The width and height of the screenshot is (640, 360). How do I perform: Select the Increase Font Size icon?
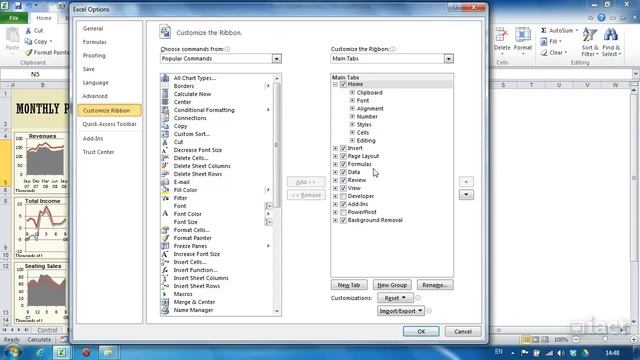165,254
